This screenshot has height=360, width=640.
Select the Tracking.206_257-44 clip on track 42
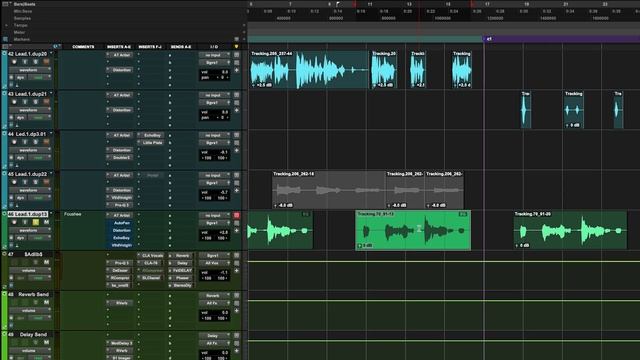tap(309, 69)
